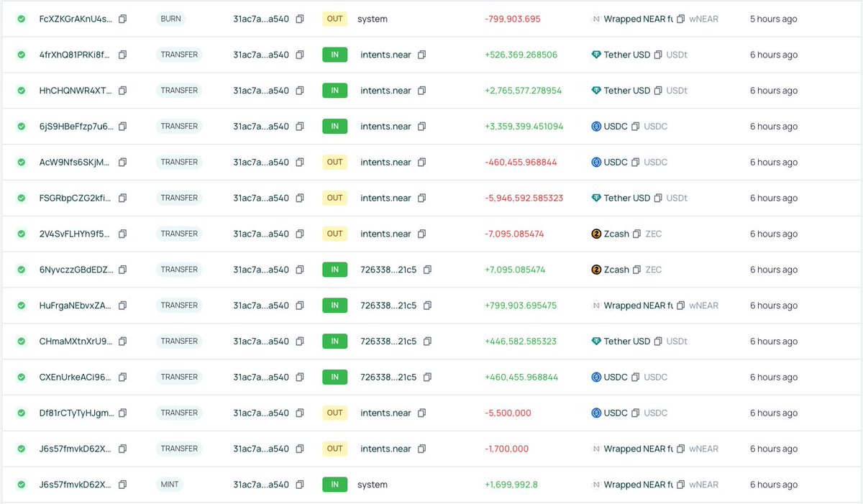
Task: Copy transaction hash AcW9Nfs6SKjM
Action: [x=123, y=162]
